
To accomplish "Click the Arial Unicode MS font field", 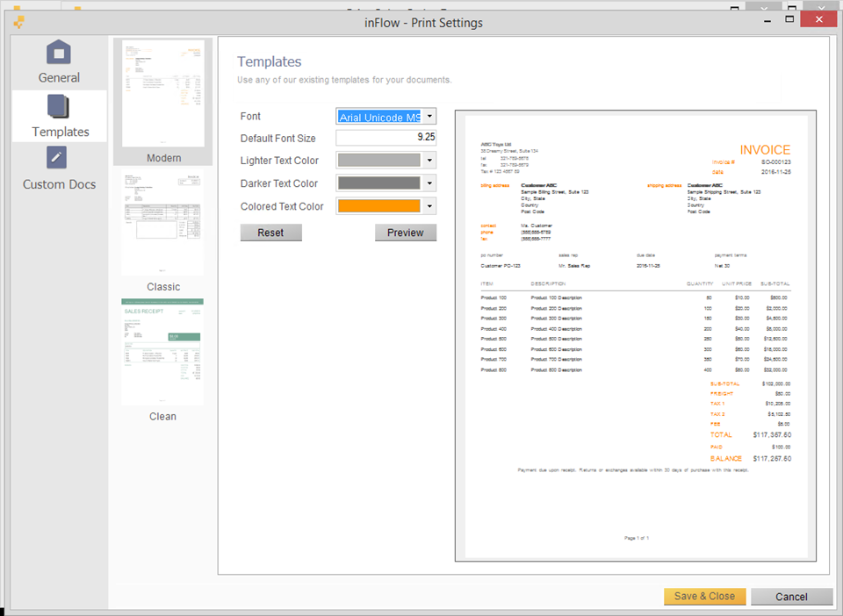I will [379, 117].
